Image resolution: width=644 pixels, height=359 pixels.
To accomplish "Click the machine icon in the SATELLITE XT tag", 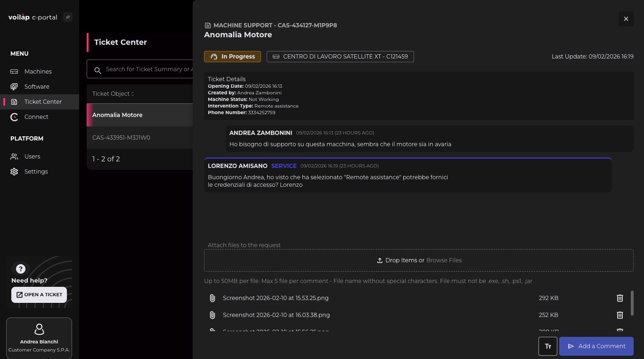I will click(276, 57).
